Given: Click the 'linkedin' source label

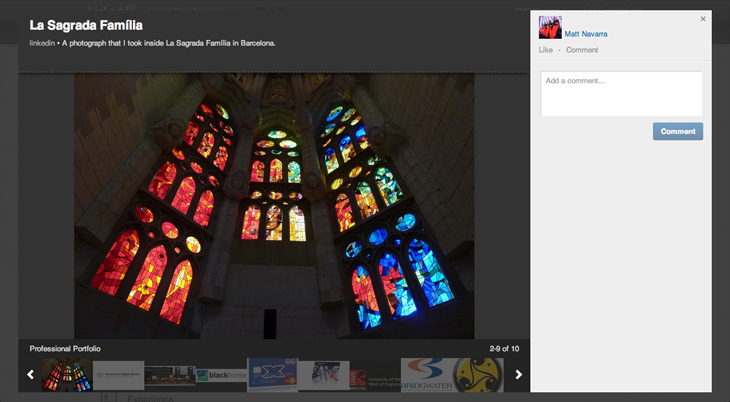Looking at the screenshot, I should [42, 43].
